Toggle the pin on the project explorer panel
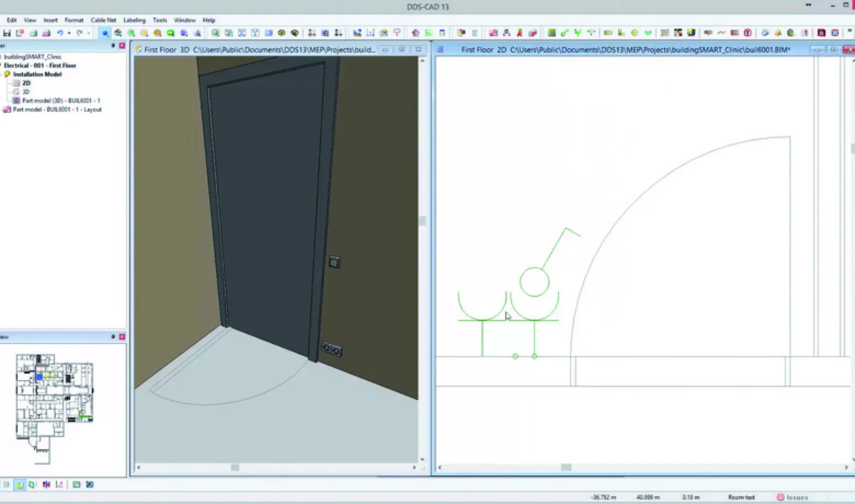This screenshot has height=504, width=855. [114, 45]
